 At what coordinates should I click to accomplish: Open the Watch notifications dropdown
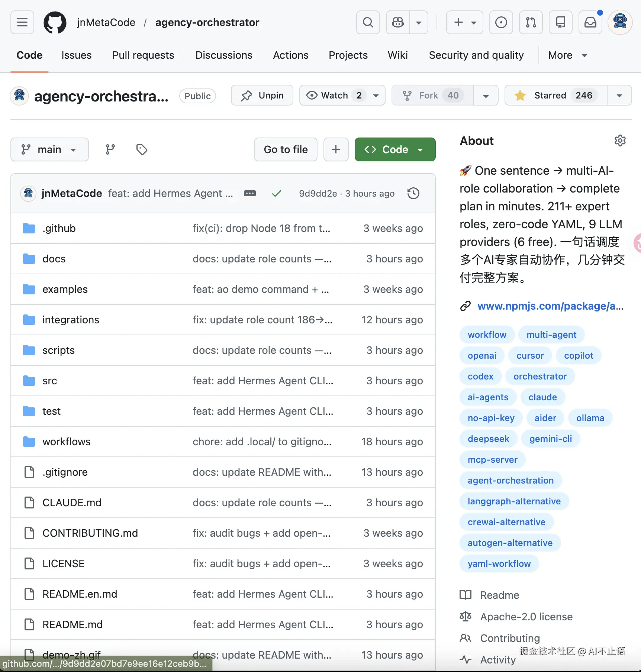(342, 96)
